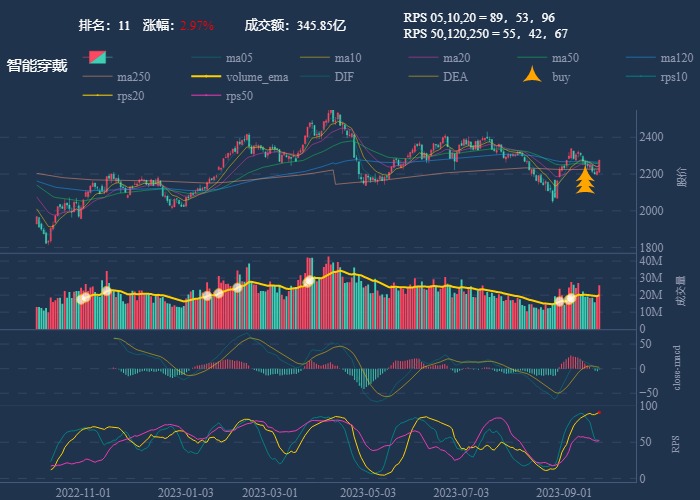Click the 智能穿戴 chart title
The width and height of the screenshot is (700, 500).
click(37, 66)
